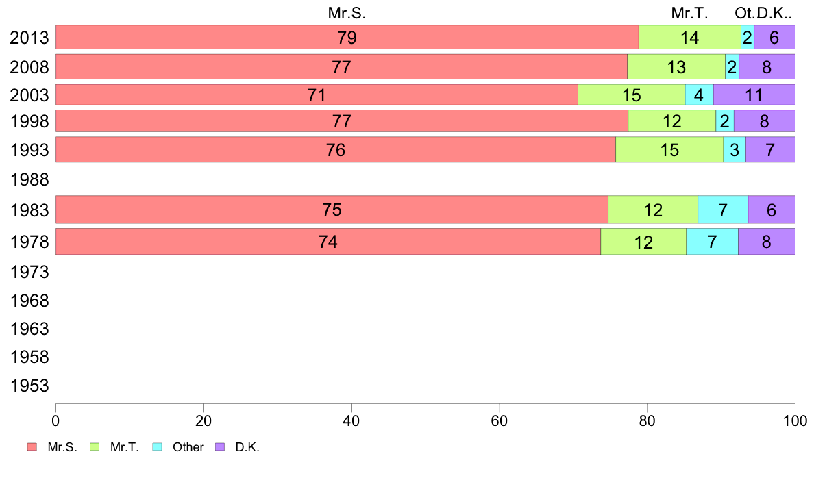
Task: Click the green Mr.T. legend swatch
Action: point(95,447)
